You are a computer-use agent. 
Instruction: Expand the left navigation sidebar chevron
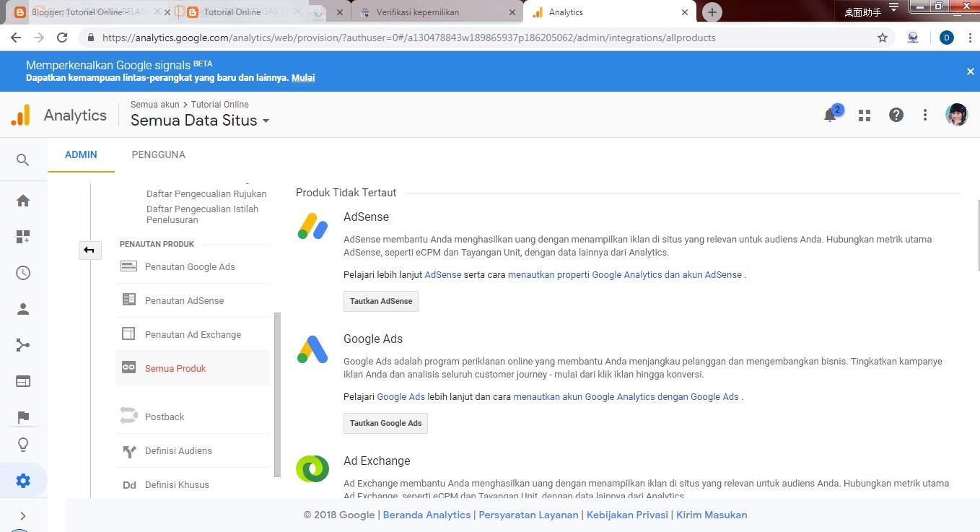coord(23,516)
